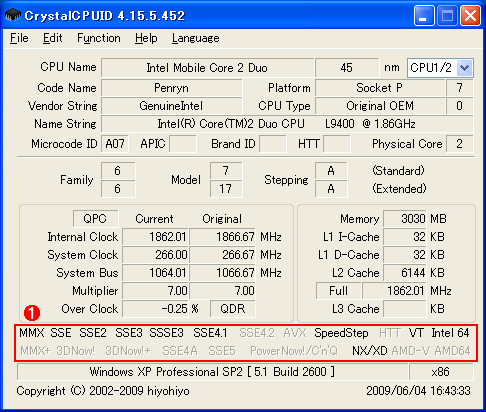Screen dimensions: 486x412
Task: Open the Language menu
Action: click(x=196, y=38)
